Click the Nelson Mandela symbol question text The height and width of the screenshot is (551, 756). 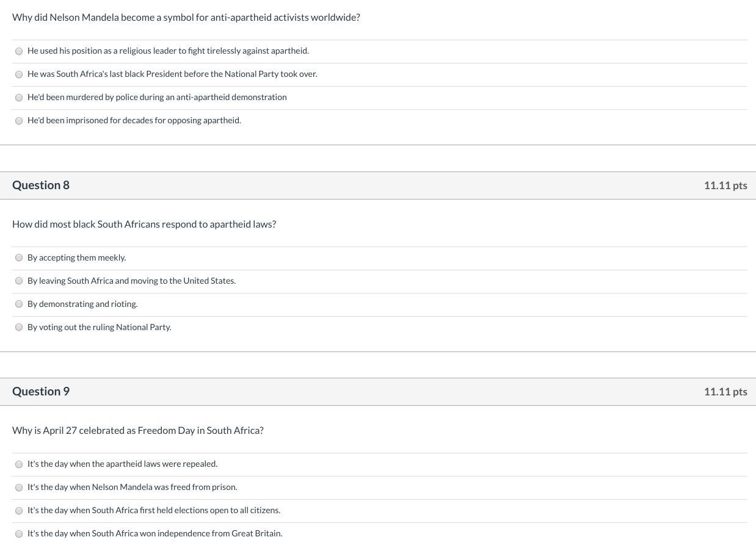186,17
